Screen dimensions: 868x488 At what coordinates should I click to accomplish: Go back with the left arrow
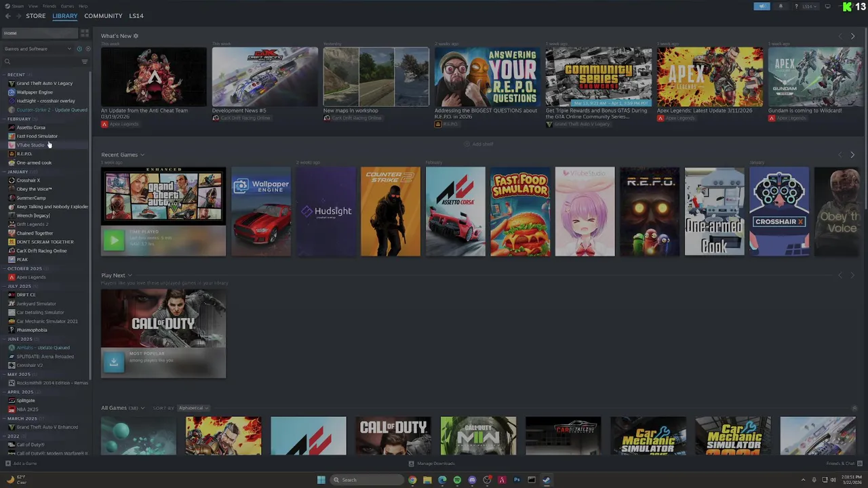(8, 16)
